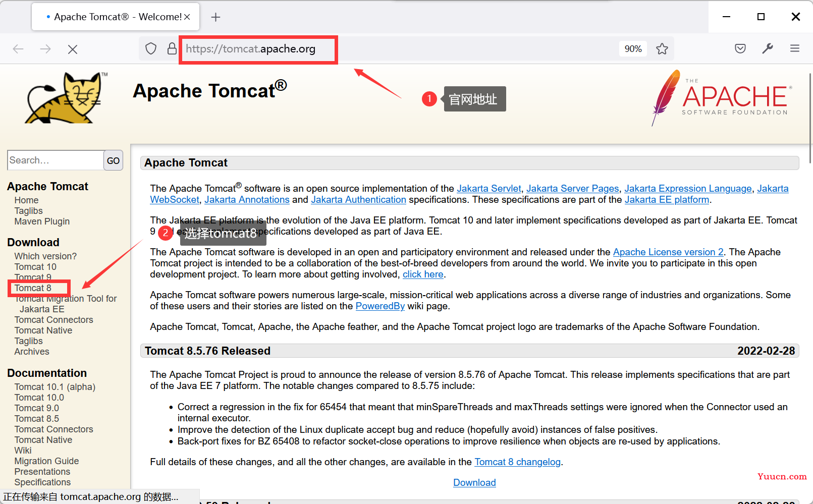Open a new tab with plus button
This screenshot has height=504, width=813.
(216, 17)
